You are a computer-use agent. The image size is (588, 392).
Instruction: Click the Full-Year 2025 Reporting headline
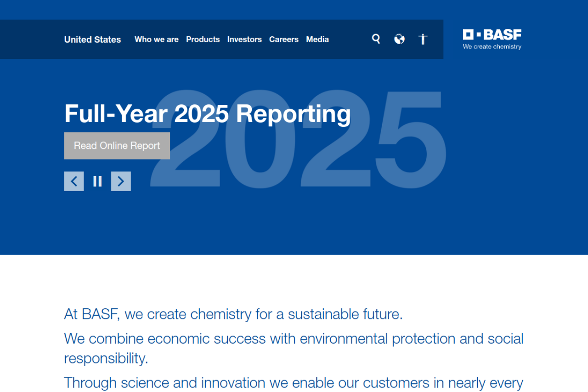click(x=207, y=114)
